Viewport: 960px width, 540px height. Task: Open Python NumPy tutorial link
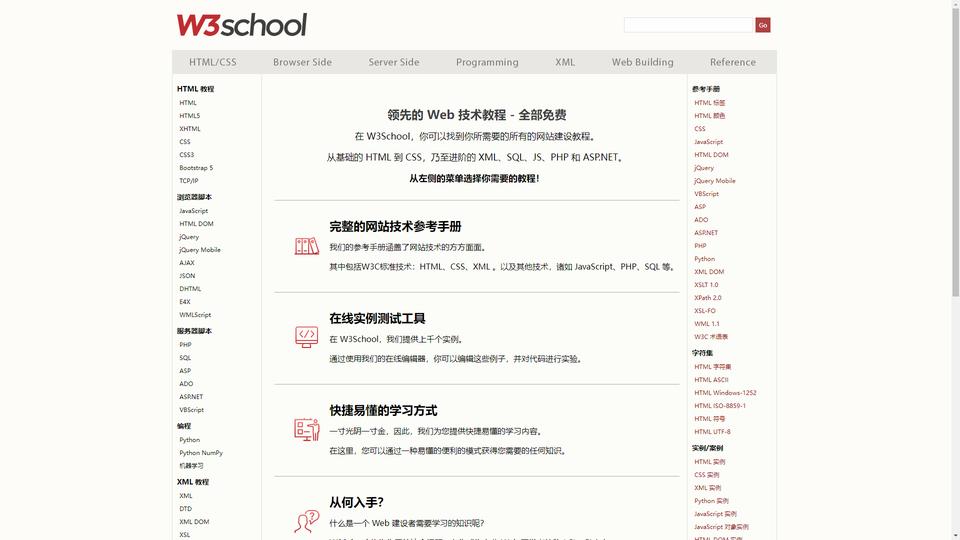point(201,453)
